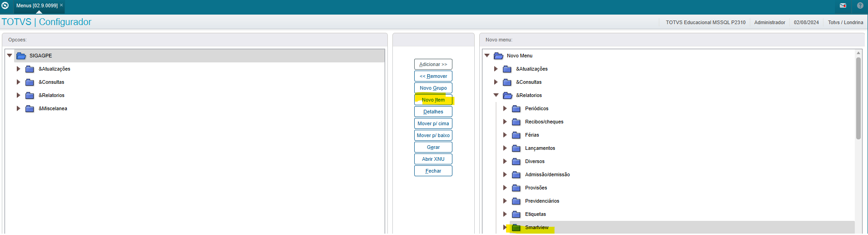
Task: Click the 02/08/2024 date label
Action: [806, 22]
